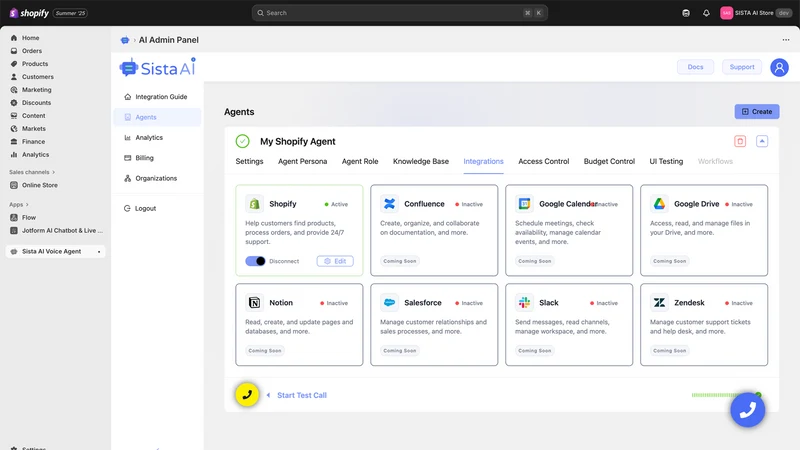Viewport: 800px width, 450px height.
Task: Select the Integrations tab
Action: tap(483, 161)
